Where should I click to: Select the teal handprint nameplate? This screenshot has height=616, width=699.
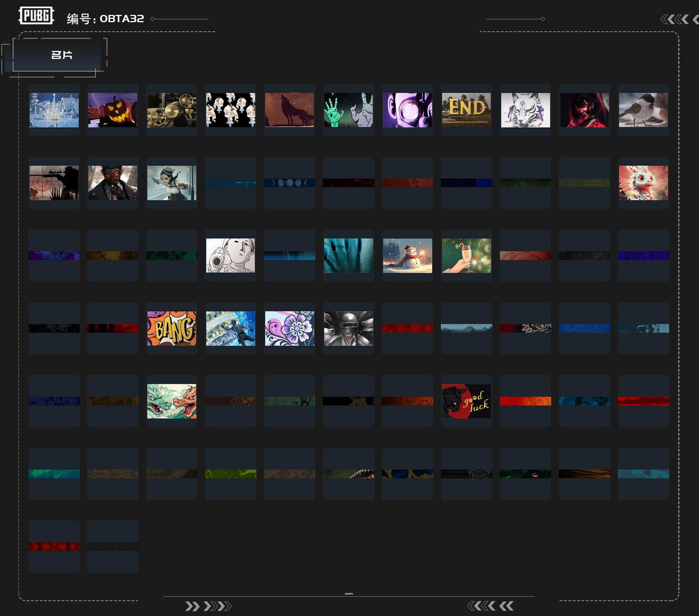point(349,255)
